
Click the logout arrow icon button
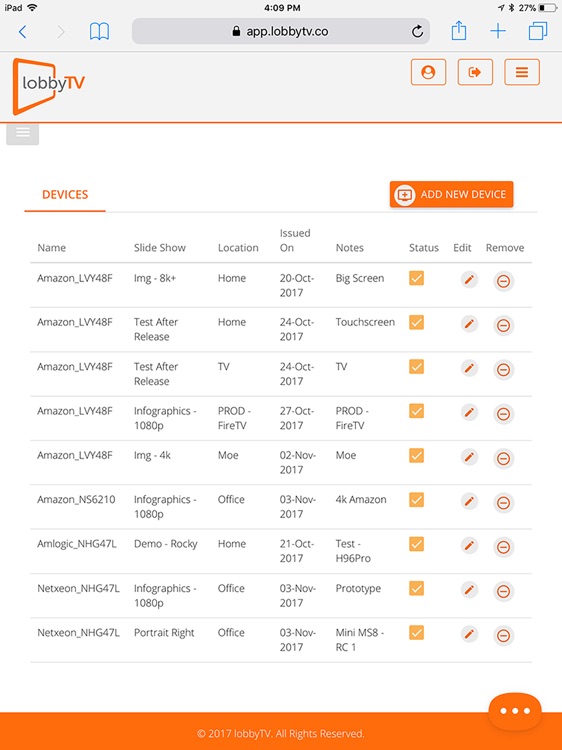pos(475,72)
